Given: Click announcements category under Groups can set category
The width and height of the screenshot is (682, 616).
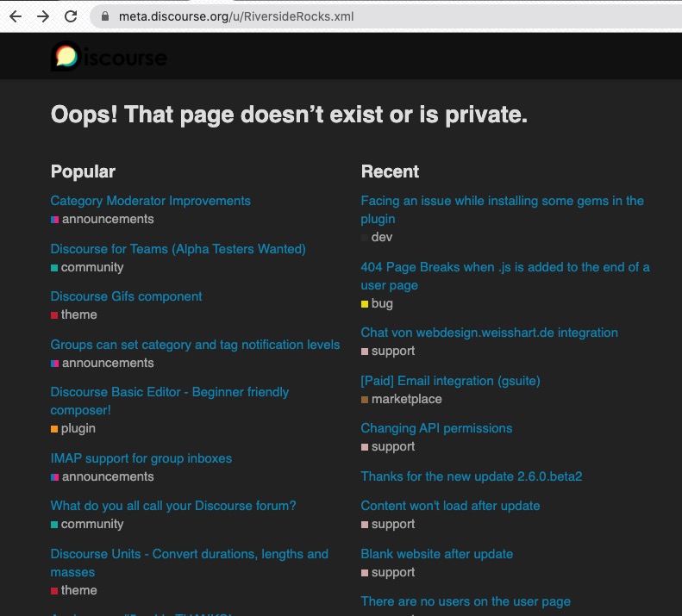Looking at the screenshot, I should 103,363.
